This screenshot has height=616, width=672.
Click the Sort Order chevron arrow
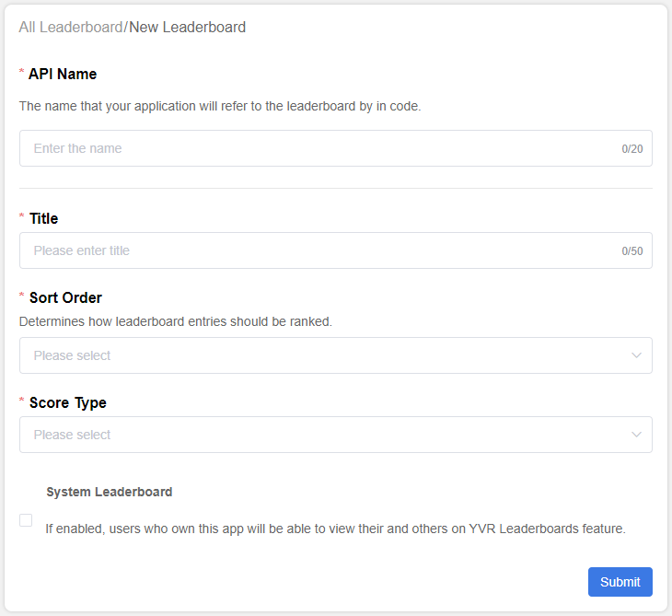click(x=636, y=355)
